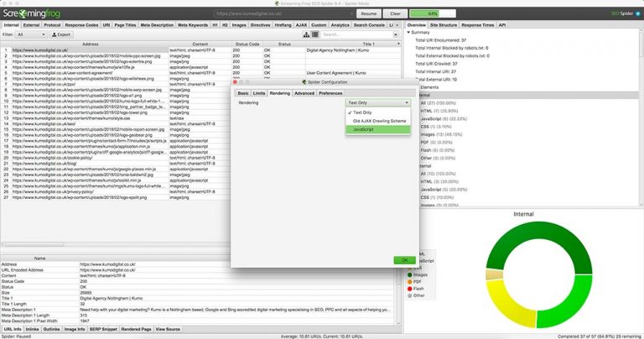Switch to Response Times tab

(x=477, y=25)
